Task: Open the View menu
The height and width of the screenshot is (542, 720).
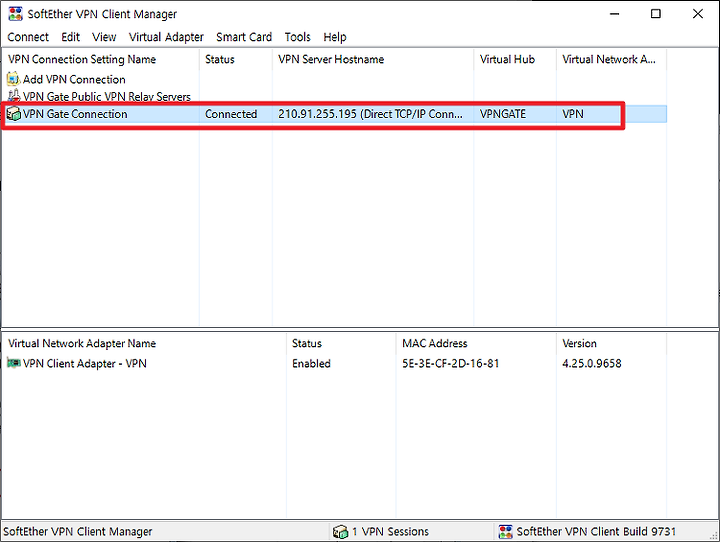Action: point(104,37)
